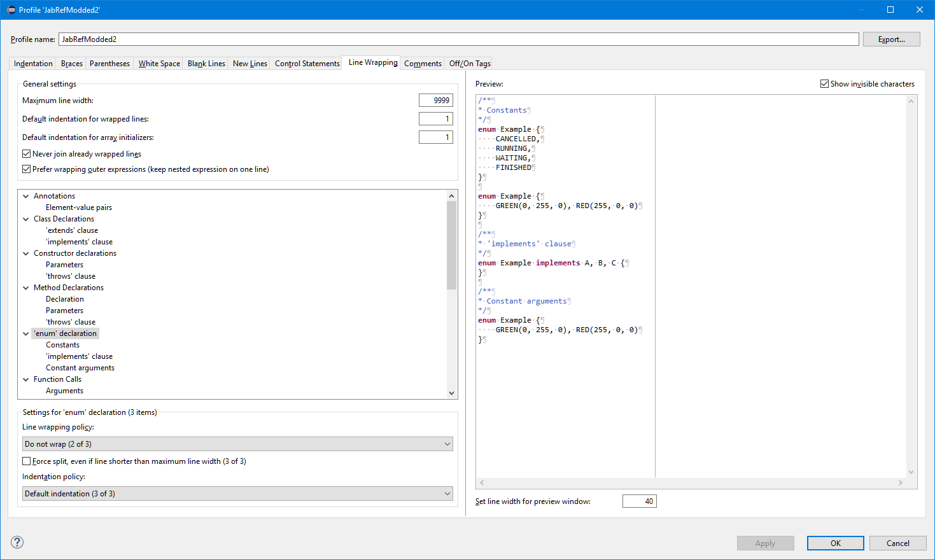
Task: Open the New Lines tab
Action: pyautogui.click(x=250, y=64)
